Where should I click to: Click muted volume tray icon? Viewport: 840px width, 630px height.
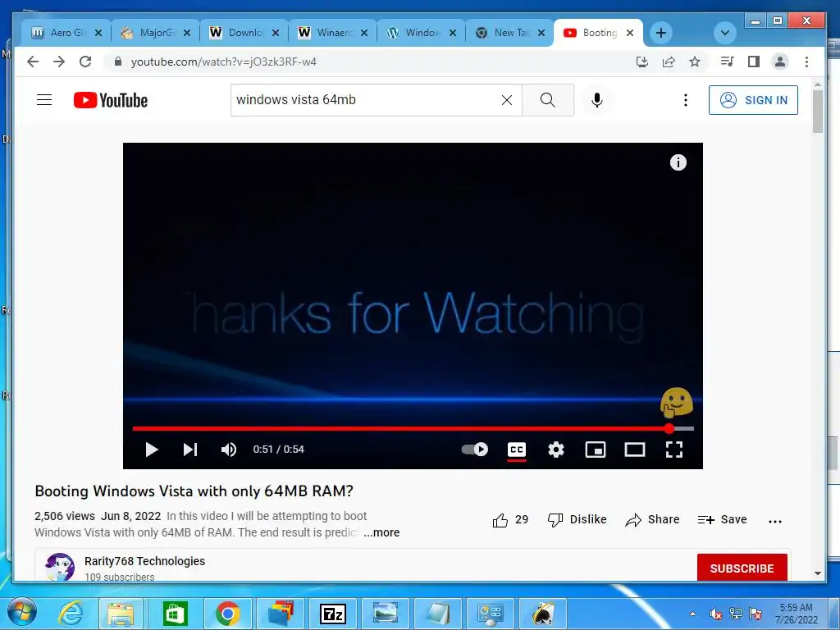(715, 614)
